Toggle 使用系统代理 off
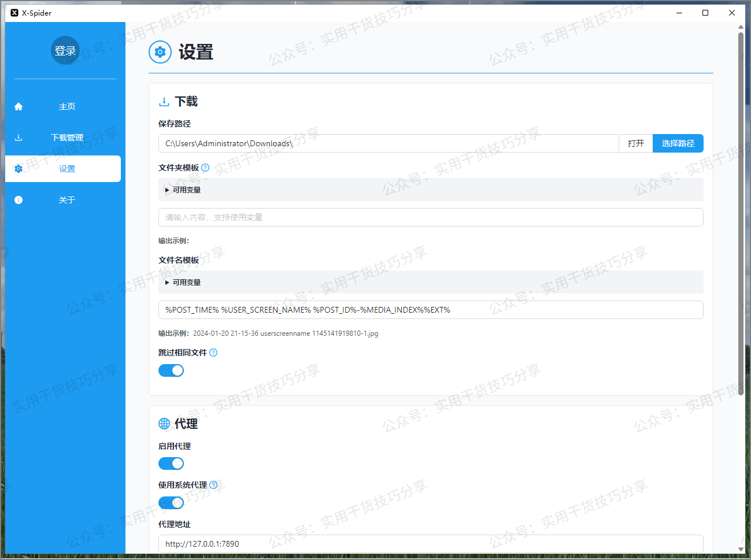Screen dimensions: 751x560 (171, 502)
